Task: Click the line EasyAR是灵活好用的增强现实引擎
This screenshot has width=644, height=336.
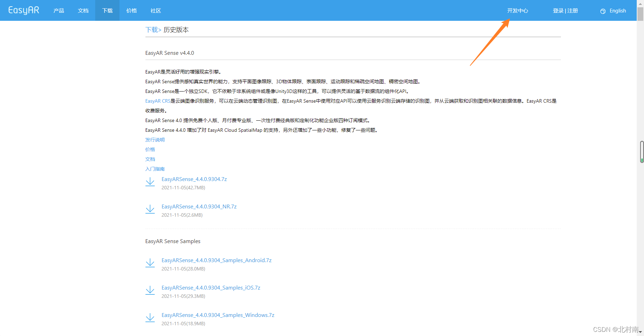Action: tap(183, 72)
